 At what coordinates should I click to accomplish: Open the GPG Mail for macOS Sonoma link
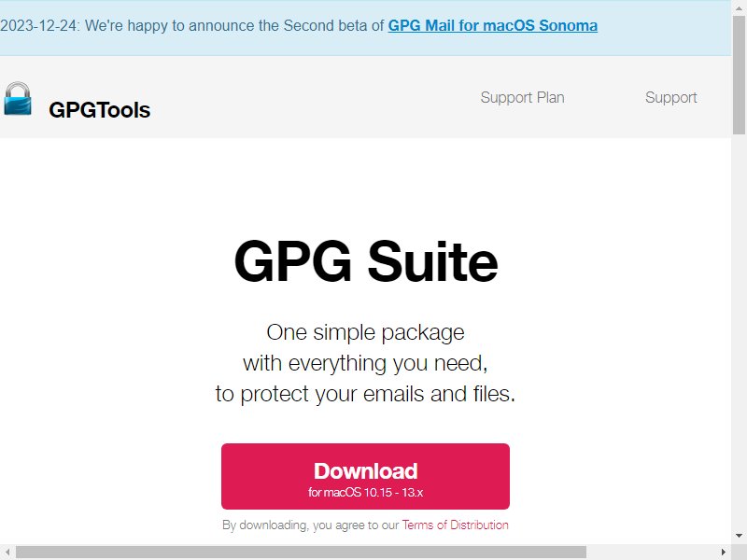coord(493,25)
